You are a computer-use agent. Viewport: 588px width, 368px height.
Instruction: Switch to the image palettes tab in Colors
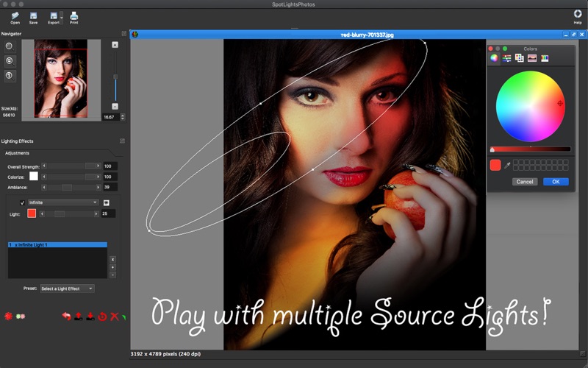[531, 58]
